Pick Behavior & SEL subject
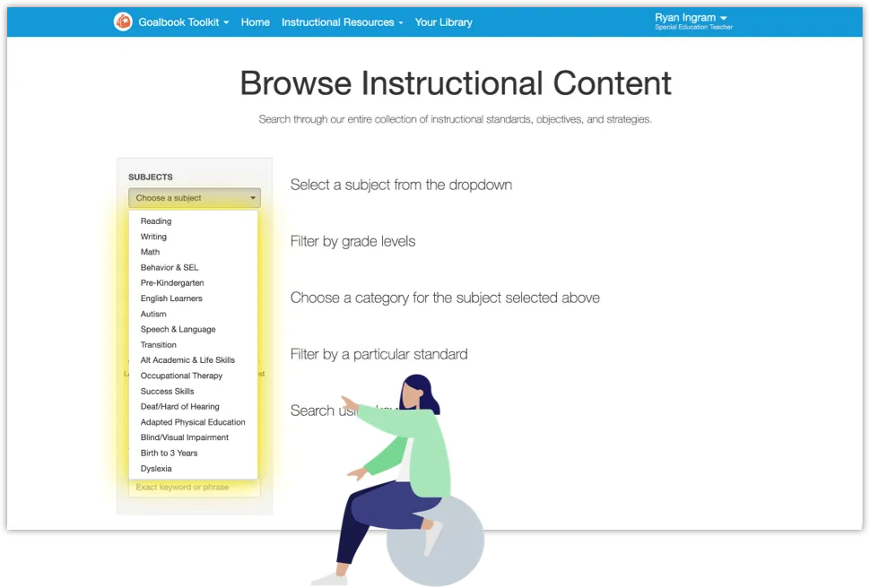The height and width of the screenshot is (588, 870). (x=170, y=267)
